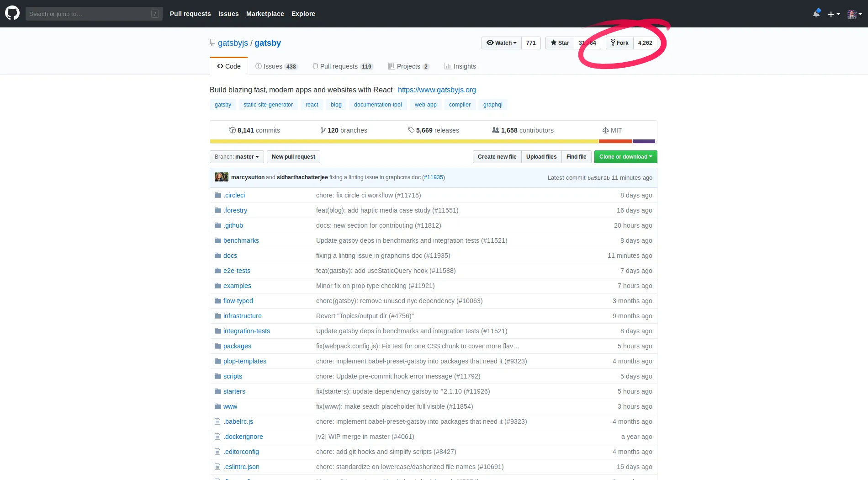Viewport: 868px width, 480px height.
Task: Click the purple language bar segment
Action: point(644,141)
